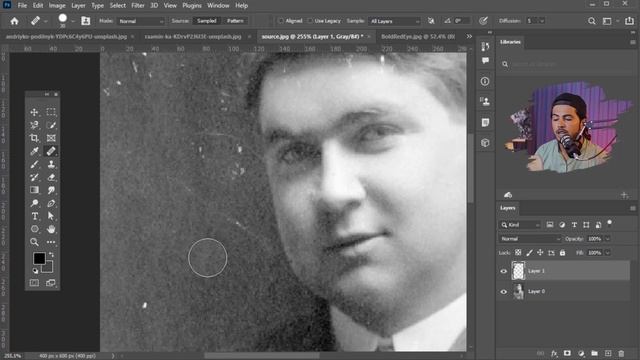640x360 pixels.
Task: Click the foreground color swatch
Action: [39, 258]
